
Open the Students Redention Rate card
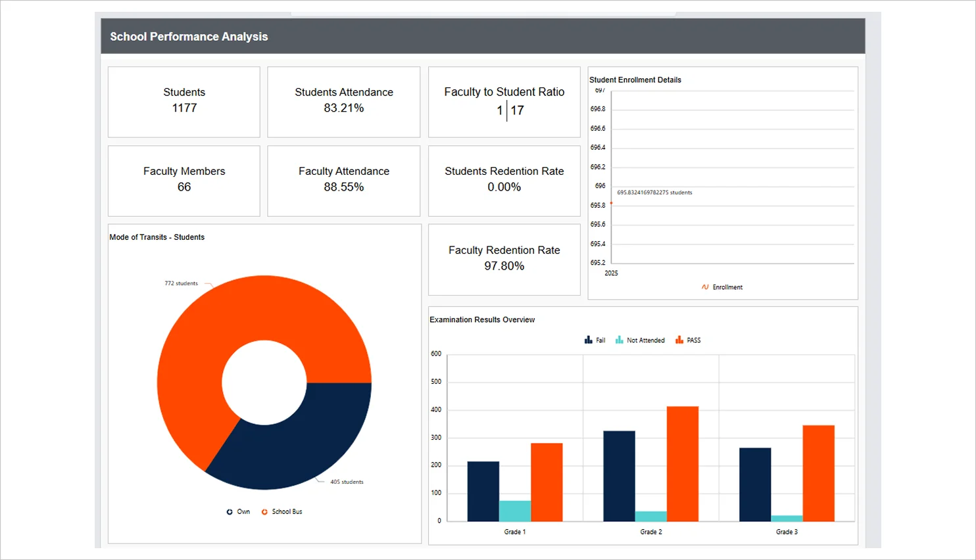[504, 181]
